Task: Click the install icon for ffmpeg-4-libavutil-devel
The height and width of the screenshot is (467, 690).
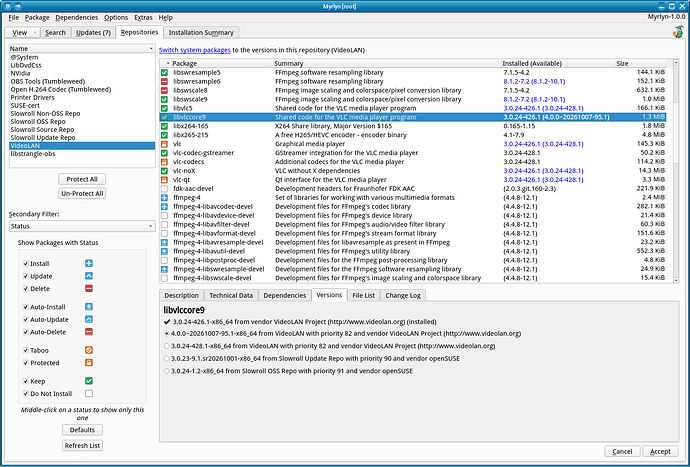Action: tap(164, 251)
